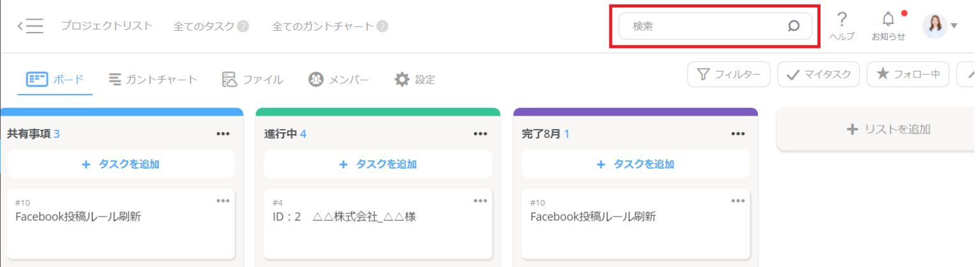Screen dimensions: 980x267
Task: Open the user avatar dropdown menu
Action: pyautogui.click(x=940, y=26)
